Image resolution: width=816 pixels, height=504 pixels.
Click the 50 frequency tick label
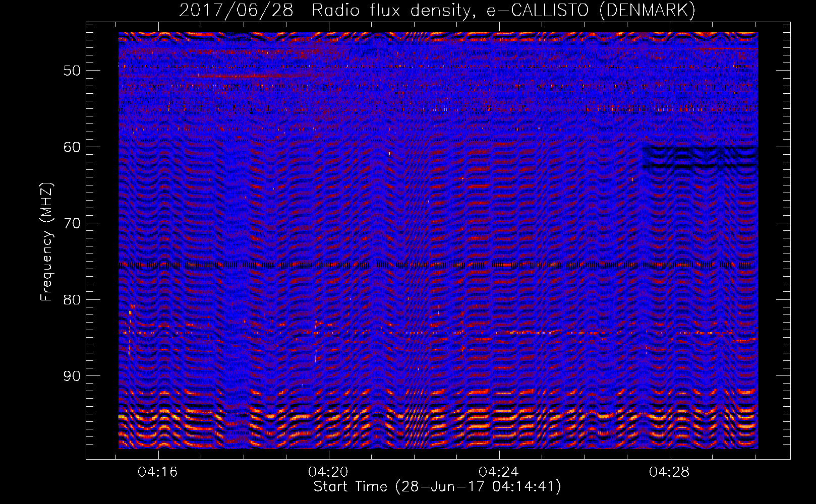tap(72, 71)
